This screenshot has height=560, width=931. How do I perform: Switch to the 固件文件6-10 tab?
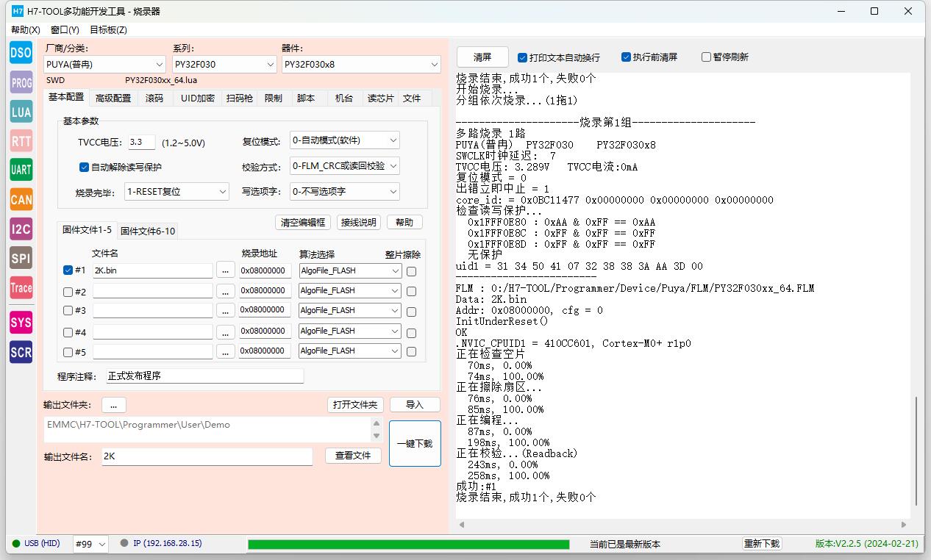[x=148, y=231]
